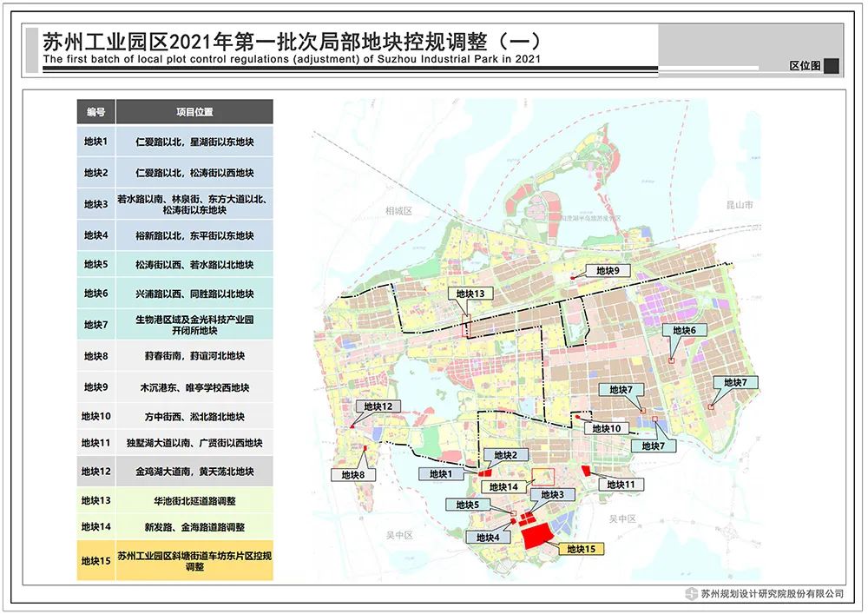This screenshot has width=868, height=614.
Task: Click the 相城区 district label on the map
Action: [399, 211]
